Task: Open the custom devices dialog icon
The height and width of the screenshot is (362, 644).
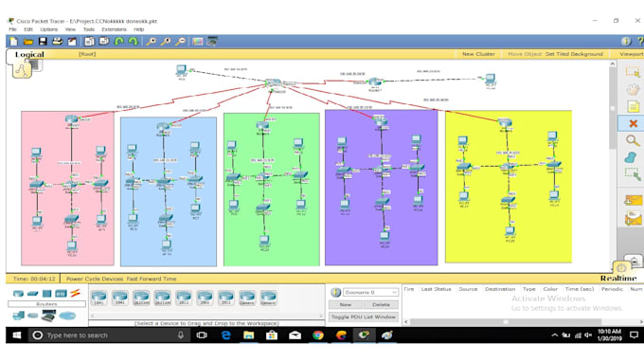Action: [x=212, y=42]
